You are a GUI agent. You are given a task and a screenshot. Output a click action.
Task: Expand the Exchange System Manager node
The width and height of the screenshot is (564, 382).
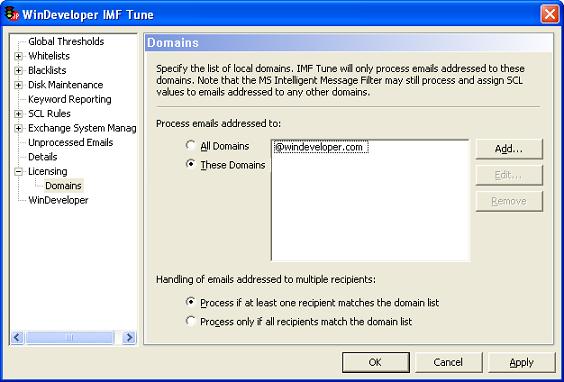(19, 128)
